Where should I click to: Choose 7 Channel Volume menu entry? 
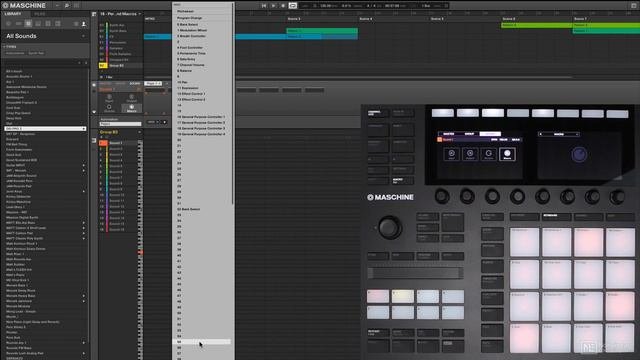(203, 65)
